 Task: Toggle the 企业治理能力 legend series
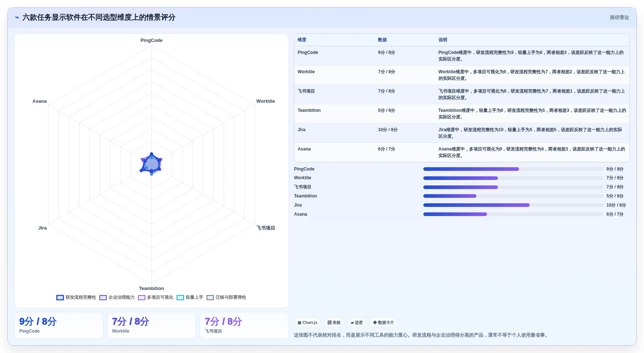pos(117,298)
